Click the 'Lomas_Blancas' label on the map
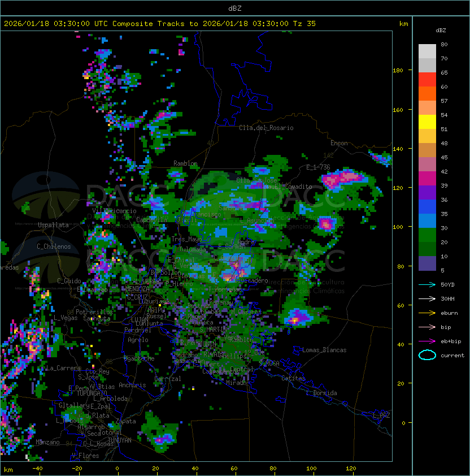 [x=324, y=350]
